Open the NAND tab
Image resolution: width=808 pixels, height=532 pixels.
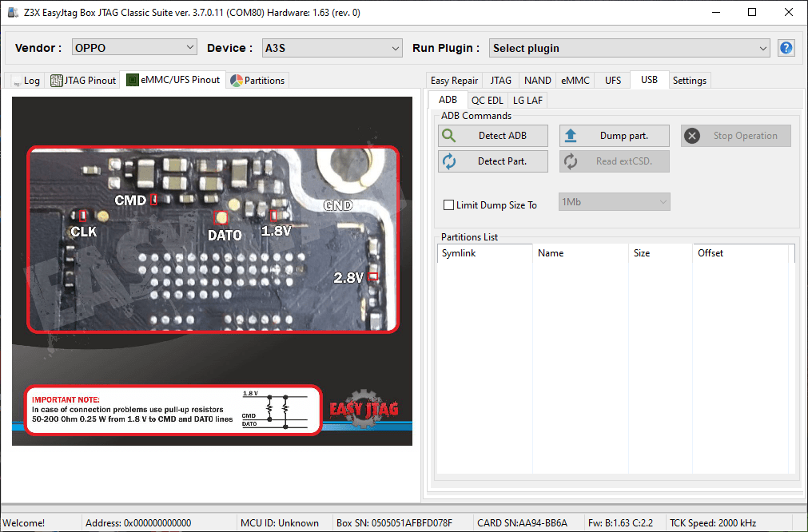(537, 81)
